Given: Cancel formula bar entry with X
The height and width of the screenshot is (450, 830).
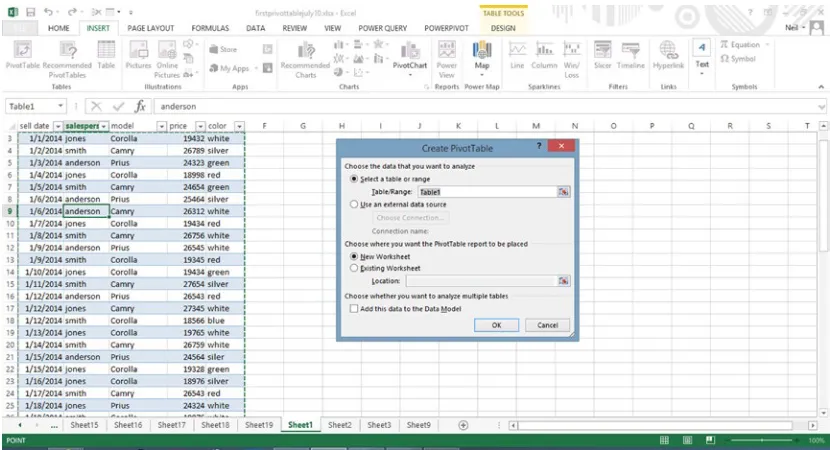Looking at the screenshot, I should coord(96,106).
